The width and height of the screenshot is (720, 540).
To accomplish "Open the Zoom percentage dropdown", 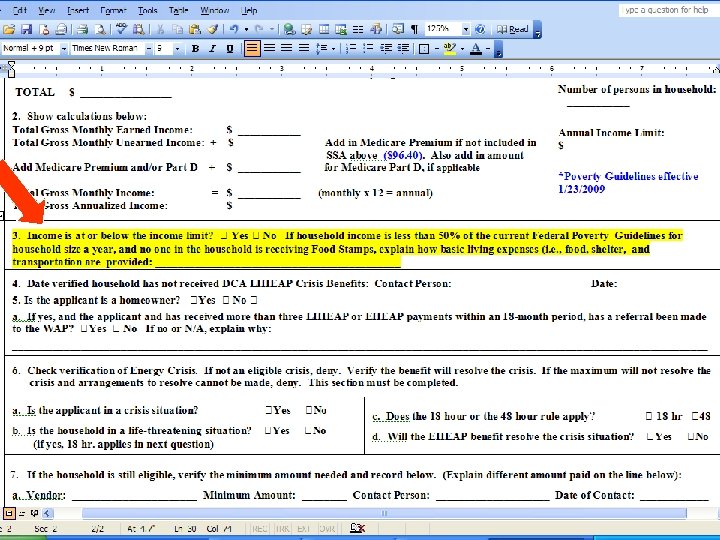I will point(466,29).
